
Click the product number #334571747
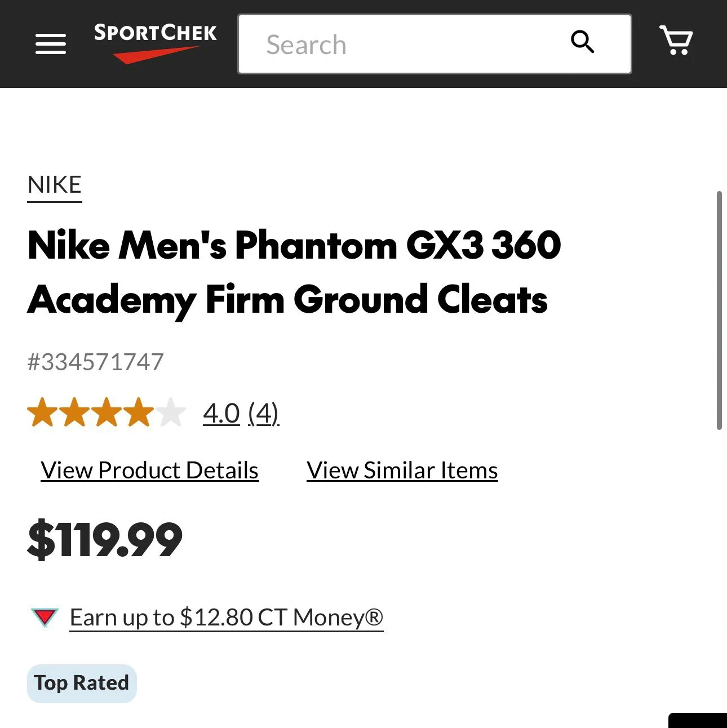click(x=95, y=362)
